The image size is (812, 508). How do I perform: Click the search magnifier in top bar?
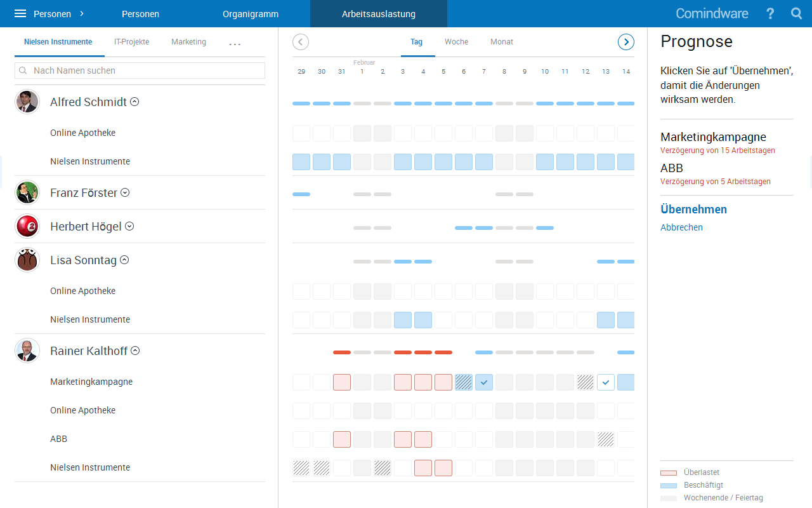[797, 13]
